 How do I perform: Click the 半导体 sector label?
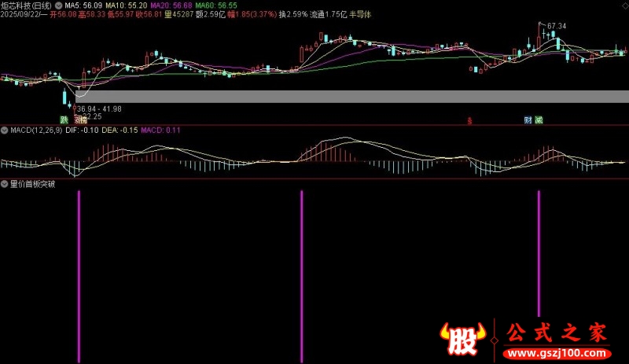(x=359, y=14)
